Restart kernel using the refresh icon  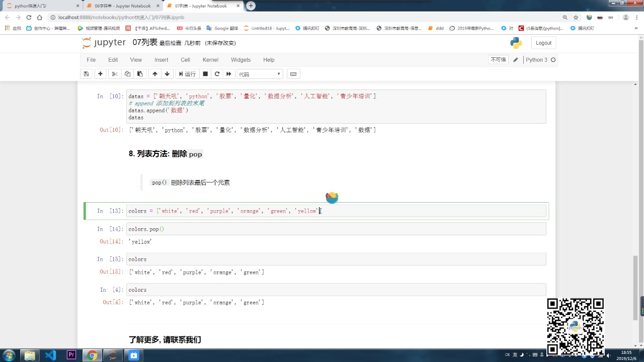217,74
